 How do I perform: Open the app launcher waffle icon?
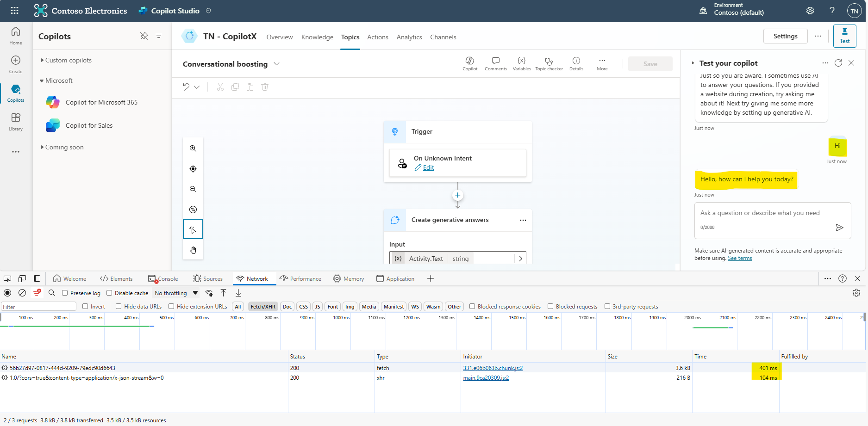click(14, 11)
